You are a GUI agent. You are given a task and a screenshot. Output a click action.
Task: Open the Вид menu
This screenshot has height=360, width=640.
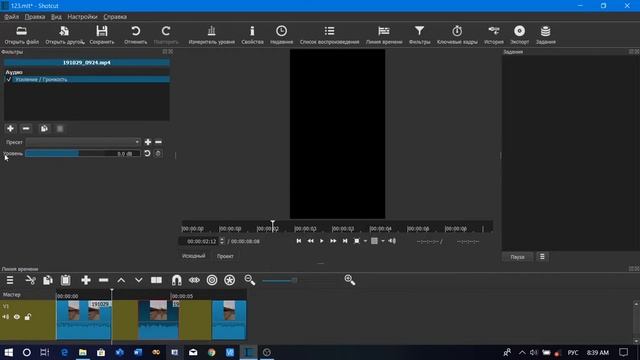[56, 17]
